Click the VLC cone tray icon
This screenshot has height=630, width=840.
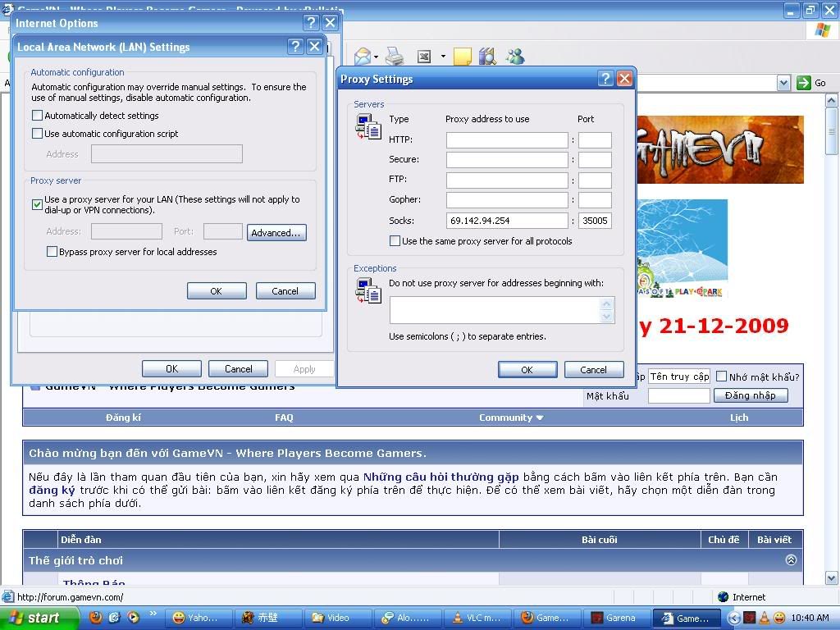click(x=765, y=618)
